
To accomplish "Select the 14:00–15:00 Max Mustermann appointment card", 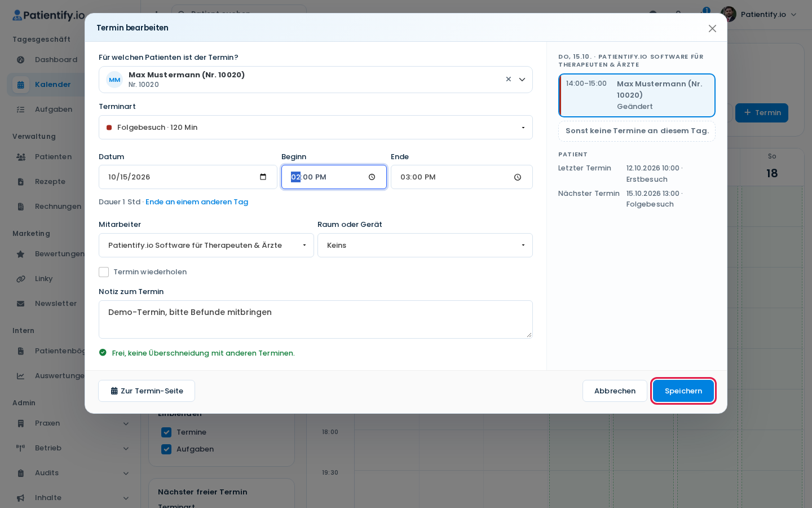I will pos(637,95).
